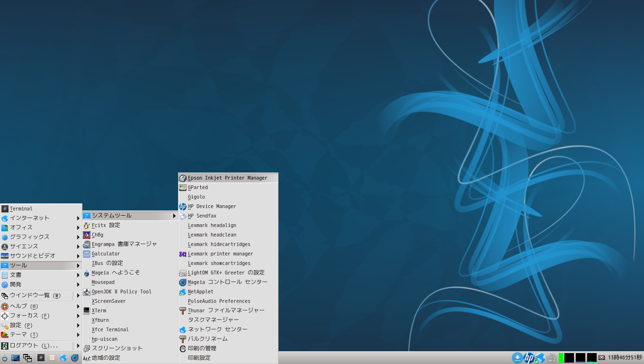The image size is (644, 364).
Task: Open 地域の設定 entry
Action: (x=130, y=358)
